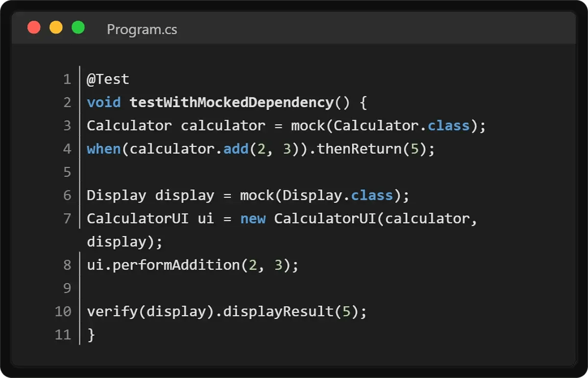This screenshot has width=588, height=378.
Task: Click line number 9 in the gutter
Action: pyautogui.click(x=67, y=289)
